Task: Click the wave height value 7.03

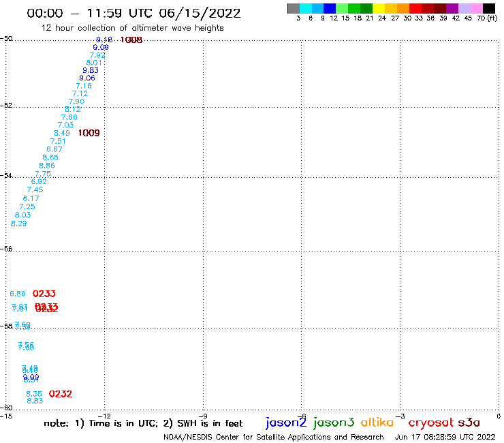Action: coord(65,125)
